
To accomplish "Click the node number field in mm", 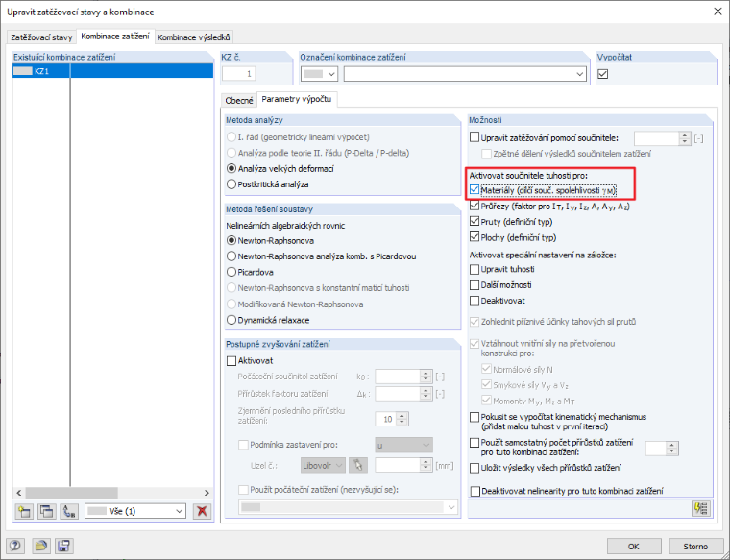I will click(x=399, y=465).
